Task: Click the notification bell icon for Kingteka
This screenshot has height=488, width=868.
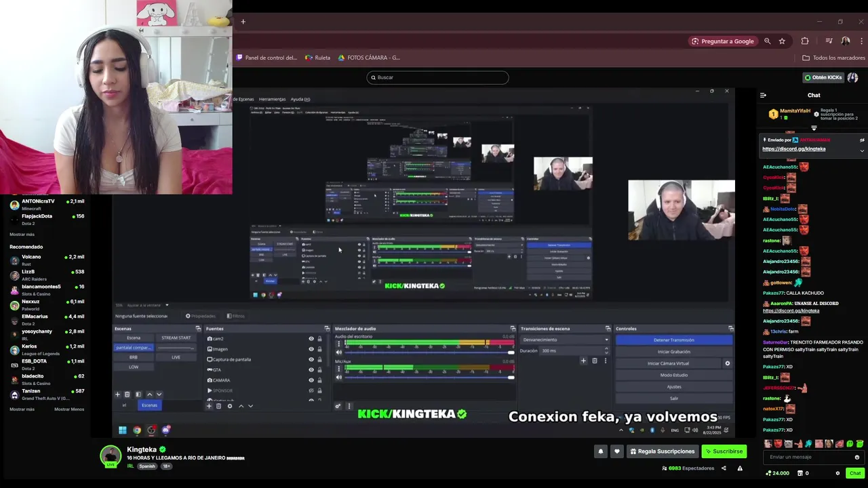Action: [600, 451]
